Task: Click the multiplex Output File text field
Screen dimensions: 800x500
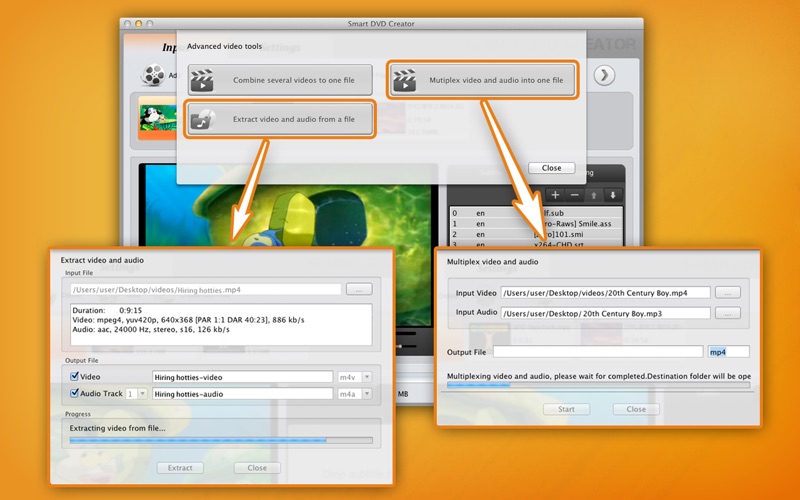Action: 598,352
